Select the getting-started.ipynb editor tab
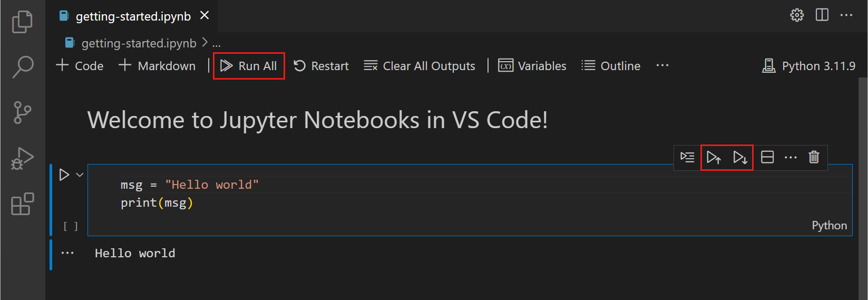The height and width of the screenshot is (300, 868). coord(133,16)
